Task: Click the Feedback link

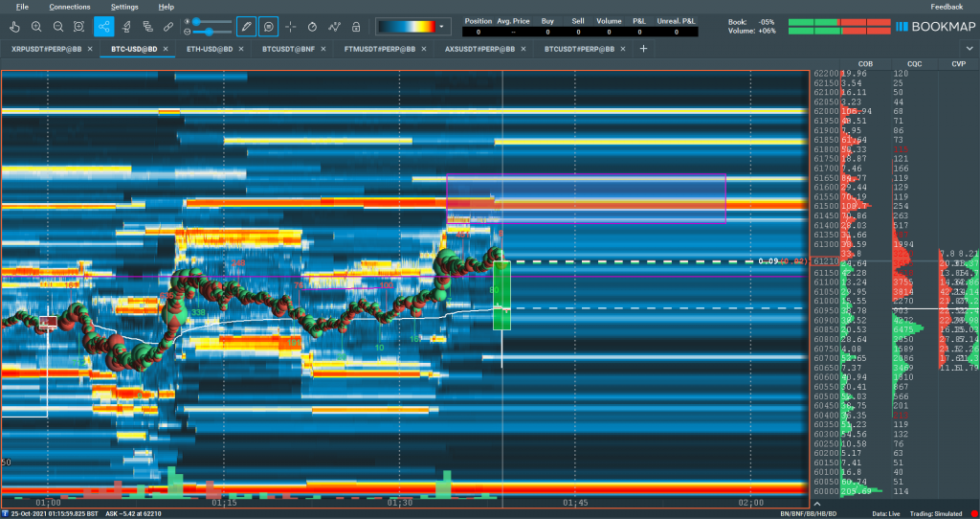Action: [x=947, y=7]
